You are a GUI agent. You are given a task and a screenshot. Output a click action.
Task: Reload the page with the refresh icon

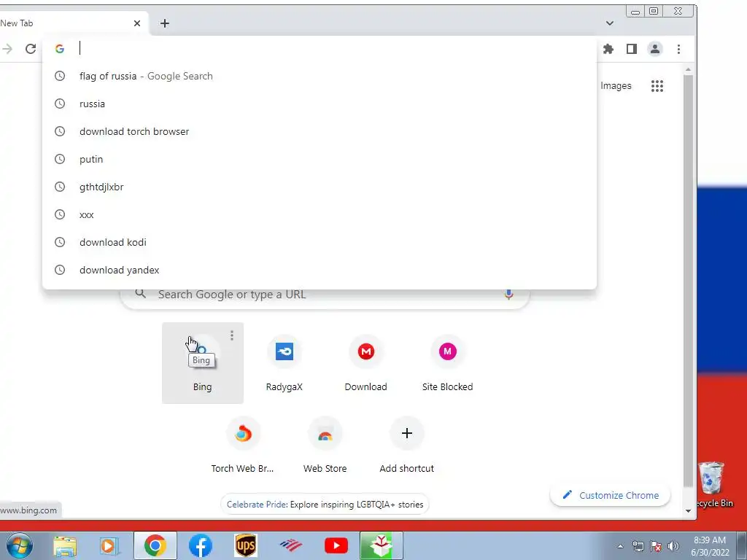click(x=31, y=49)
